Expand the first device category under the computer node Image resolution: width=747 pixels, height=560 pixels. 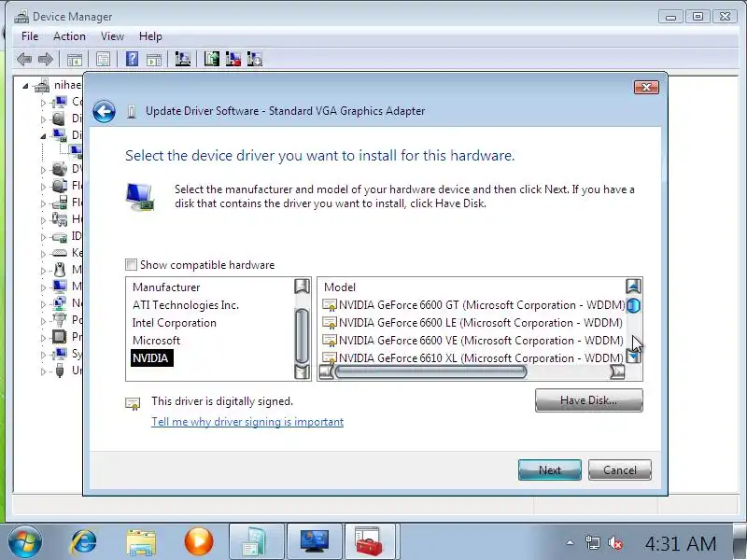43,103
